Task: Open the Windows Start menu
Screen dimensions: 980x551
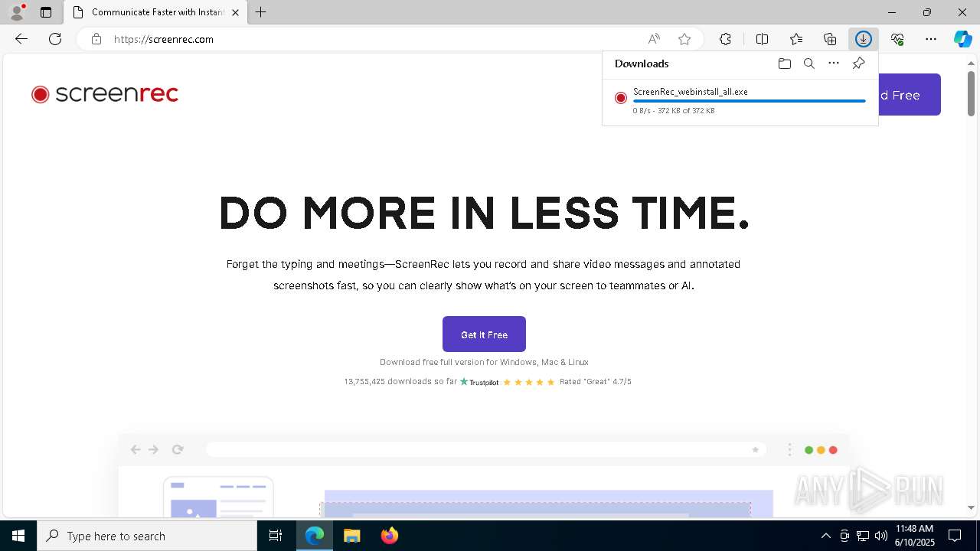Action: pos(18,536)
